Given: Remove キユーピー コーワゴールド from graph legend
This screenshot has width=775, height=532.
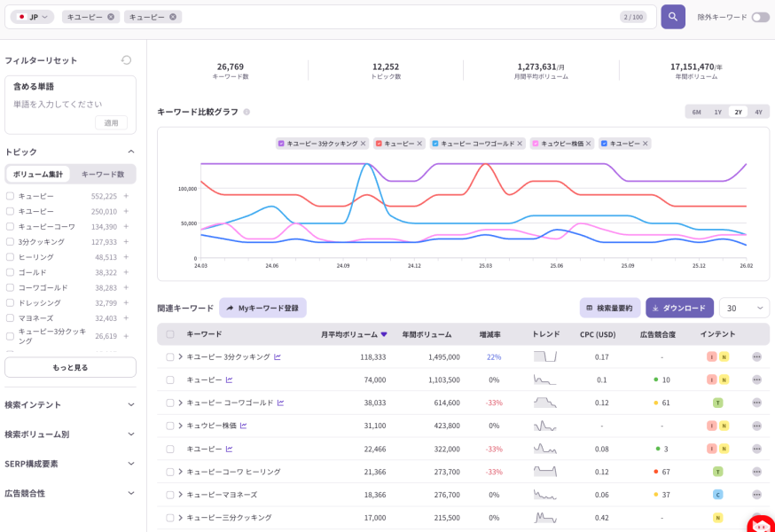Looking at the screenshot, I should pos(521,144).
